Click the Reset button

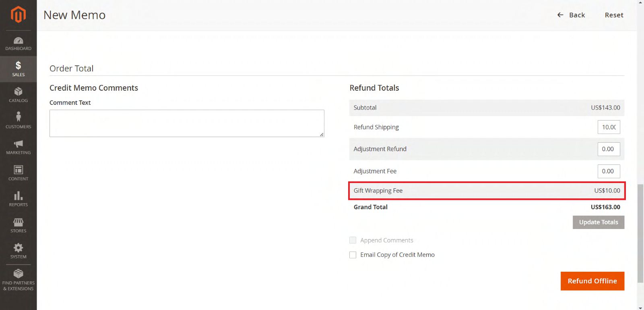[x=614, y=15]
